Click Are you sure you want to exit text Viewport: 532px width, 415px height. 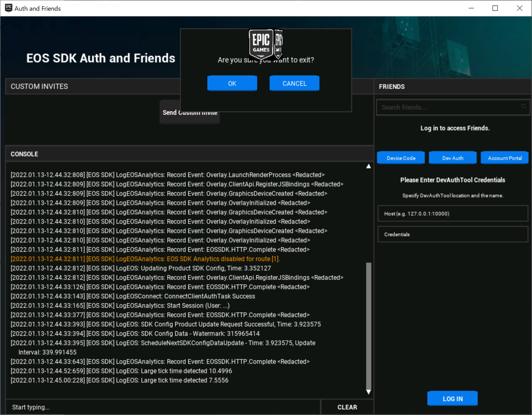pos(266,60)
